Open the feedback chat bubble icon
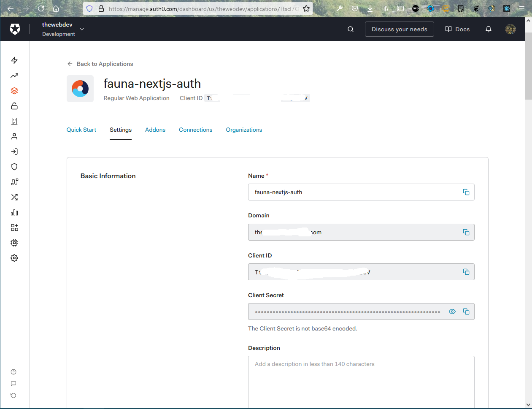Viewport: 532px width, 409px height. [14, 384]
